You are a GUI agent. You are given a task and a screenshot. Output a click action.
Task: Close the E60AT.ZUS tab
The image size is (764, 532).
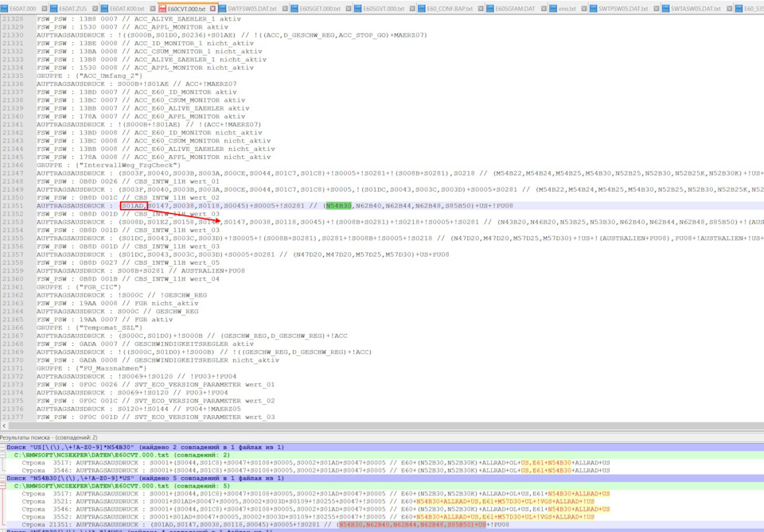95,9
